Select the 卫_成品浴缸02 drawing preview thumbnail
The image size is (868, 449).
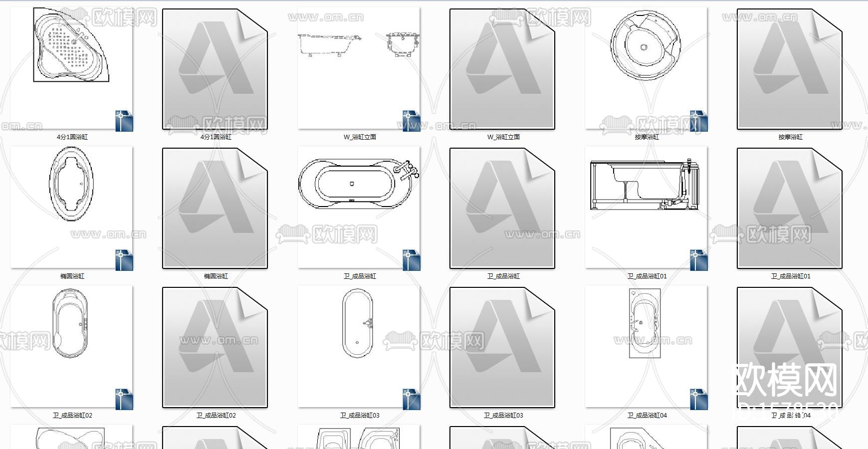[x=72, y=347]
